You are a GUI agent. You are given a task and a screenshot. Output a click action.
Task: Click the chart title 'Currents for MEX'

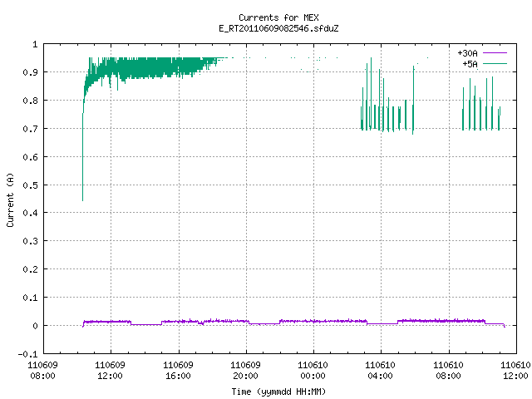point(278,17)
